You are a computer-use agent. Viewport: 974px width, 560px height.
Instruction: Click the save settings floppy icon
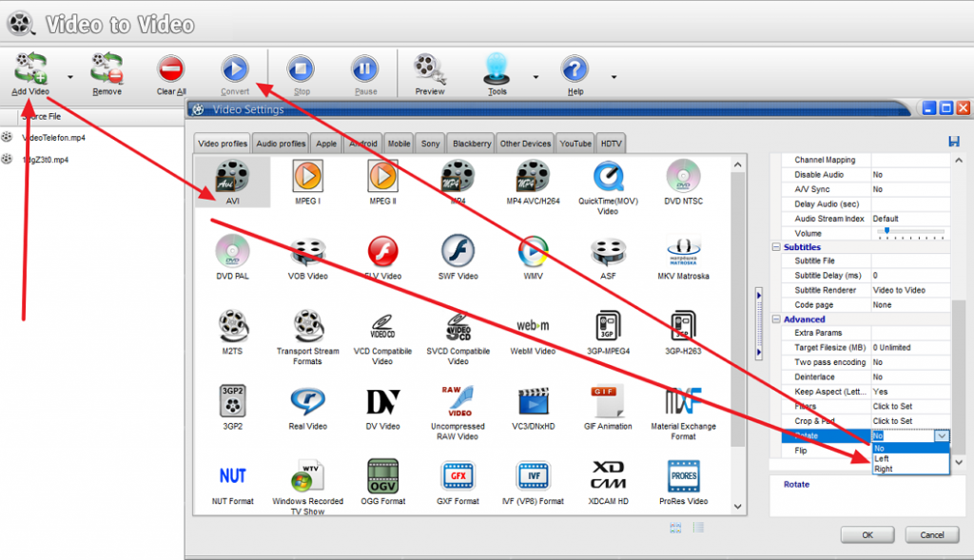pyautogui.click(x=954, y=142)
